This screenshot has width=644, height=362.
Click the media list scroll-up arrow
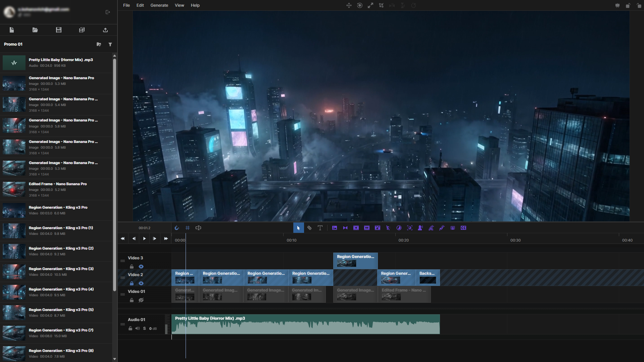pyautogui.click(x=115, y=56)
